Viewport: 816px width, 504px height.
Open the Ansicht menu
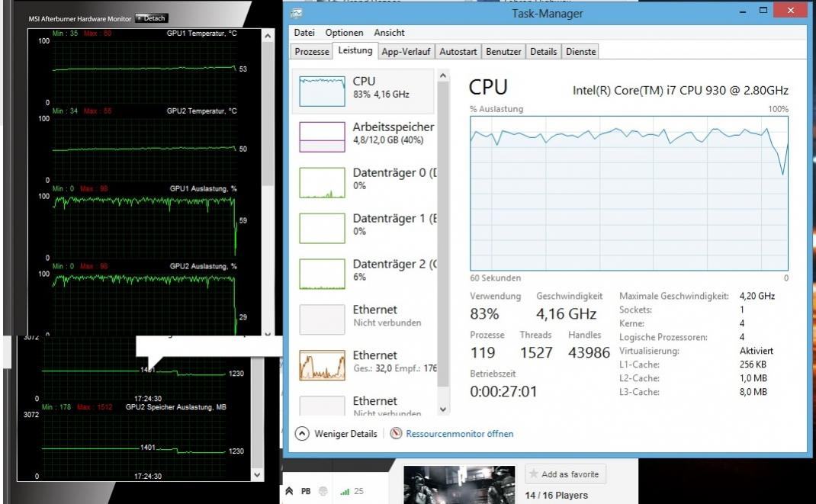click(x=389, y=33)
